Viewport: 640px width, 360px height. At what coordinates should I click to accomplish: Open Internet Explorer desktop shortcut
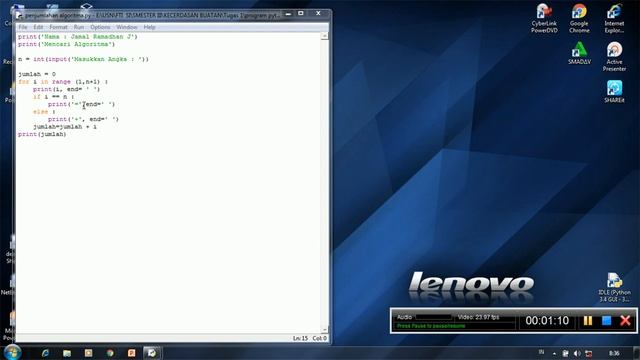614,18
